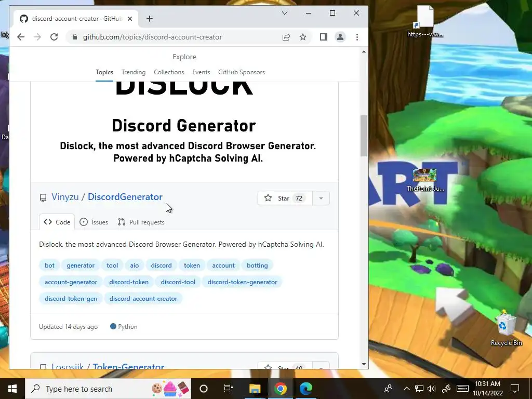Select the discord topic tag
The height and width of the screenshot is (399, 532).
(x=161, y=265)
